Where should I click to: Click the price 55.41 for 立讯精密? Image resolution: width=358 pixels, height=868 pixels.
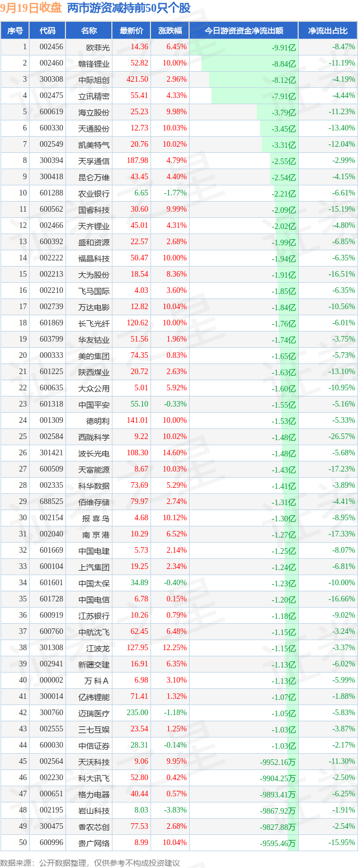coord(139,96)
